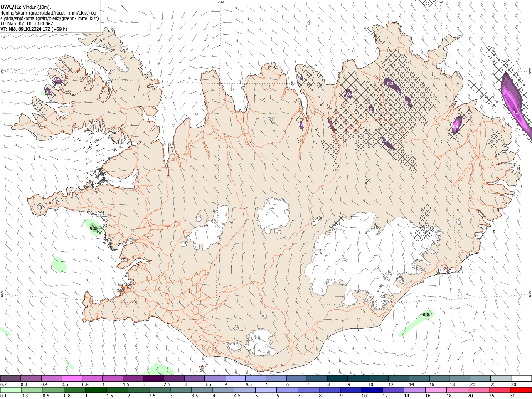532x399 pixels.
Task: Click the 1.7 value in the magenta offshore band
Action: pyautogui.click(x=517, y=113)
